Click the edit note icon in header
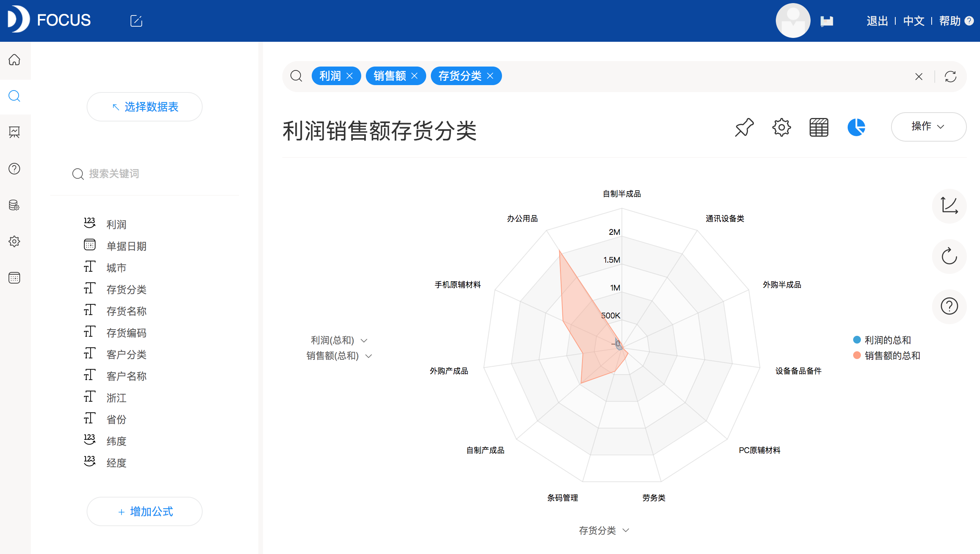 click(x=136, y=21)
